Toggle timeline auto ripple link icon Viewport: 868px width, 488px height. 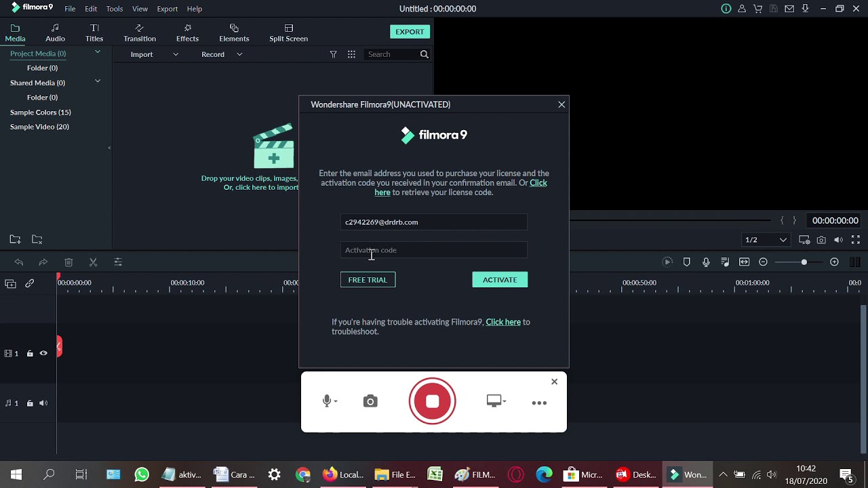coord(30,283)
